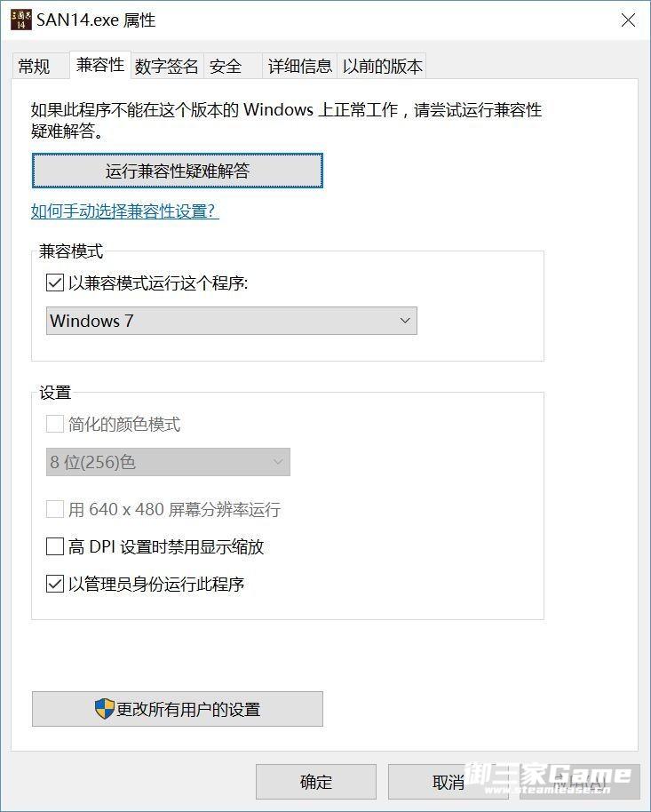The height and width of the screenshot is (812, 651).
Task: Toggle 以兼容模式运行这个程序 checkbox
Action: (55, 283)
